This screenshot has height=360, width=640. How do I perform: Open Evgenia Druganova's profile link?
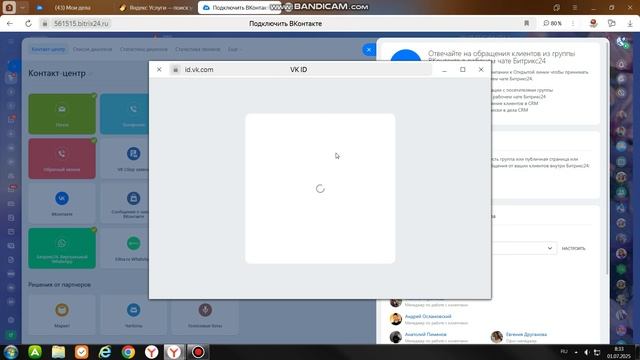click(x=526, y=334)
